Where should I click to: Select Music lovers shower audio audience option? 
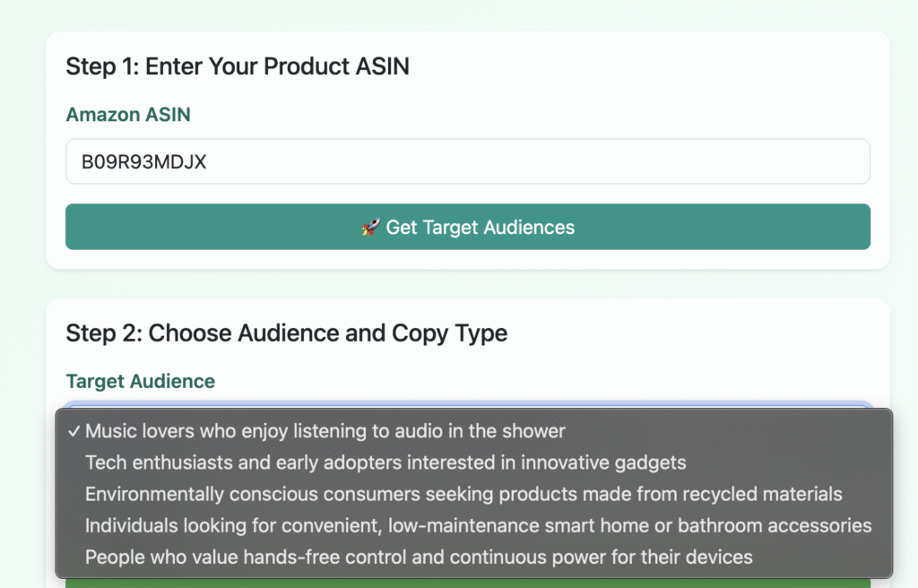(473, 431)
